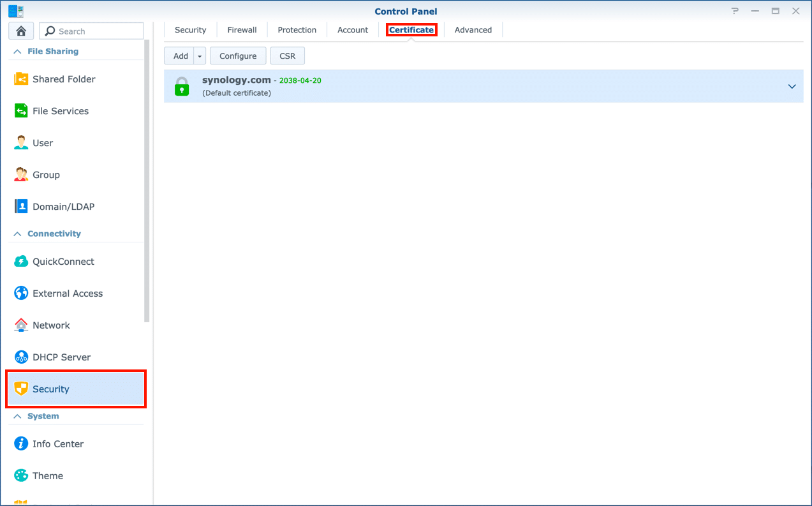
Task: Open Group settings
Action: (46, 175)
